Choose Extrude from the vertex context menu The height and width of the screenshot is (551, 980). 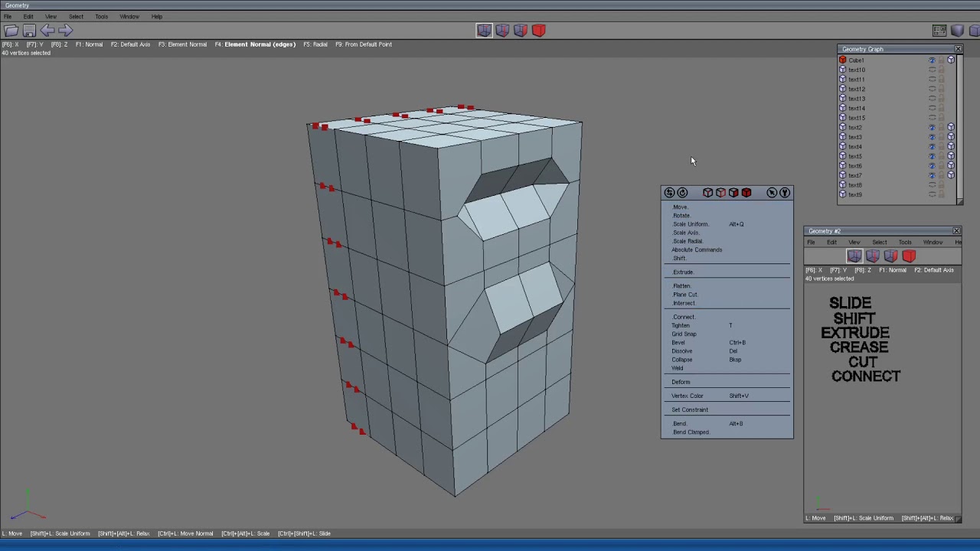[682, 272]
